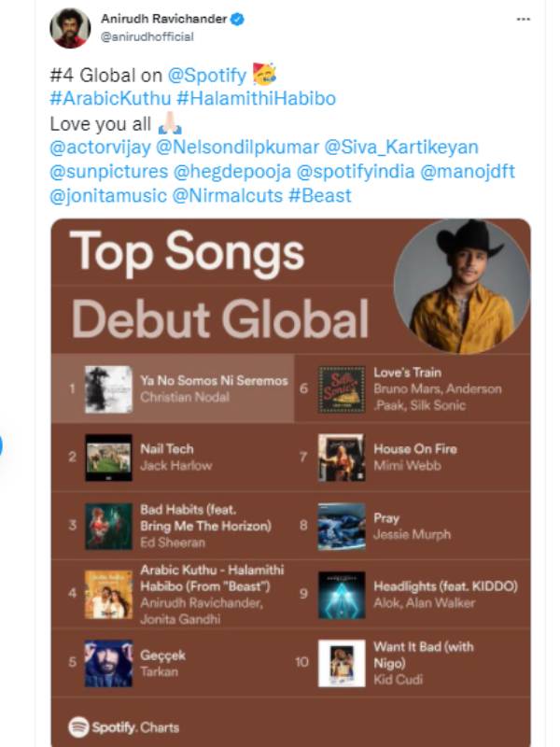The height and width of the screenshot is (747, 560).
Task: Click the Headlights album cover by Alok
Action: click(x=342, y=594)
